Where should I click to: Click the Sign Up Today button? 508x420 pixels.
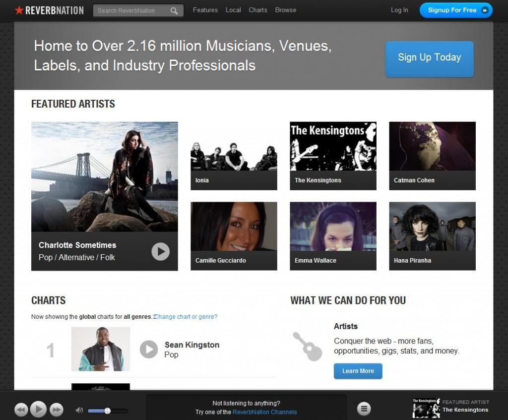point(429,59)
